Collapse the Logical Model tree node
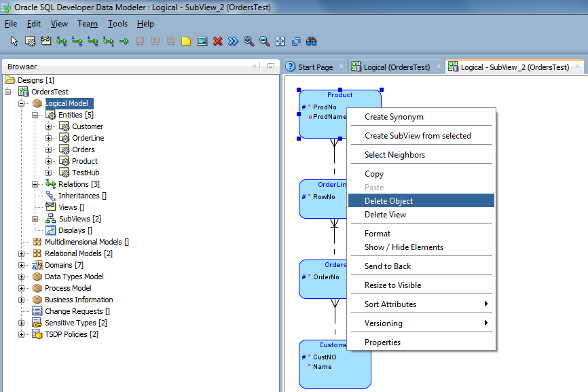The image size is (588, 392). click(x=21, y=103)
